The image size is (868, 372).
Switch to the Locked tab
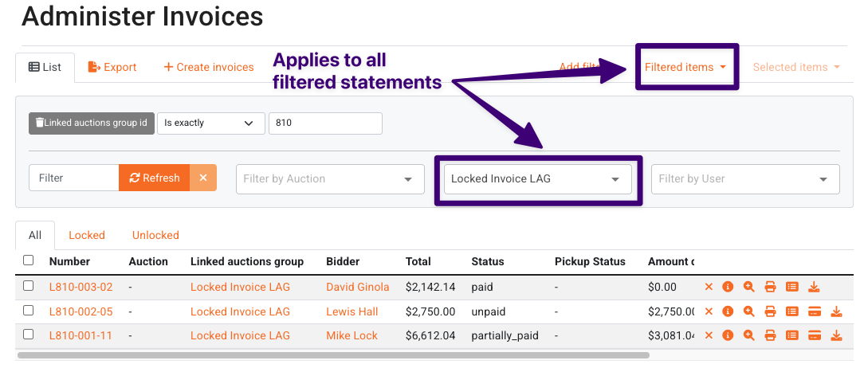coord(87,235)
